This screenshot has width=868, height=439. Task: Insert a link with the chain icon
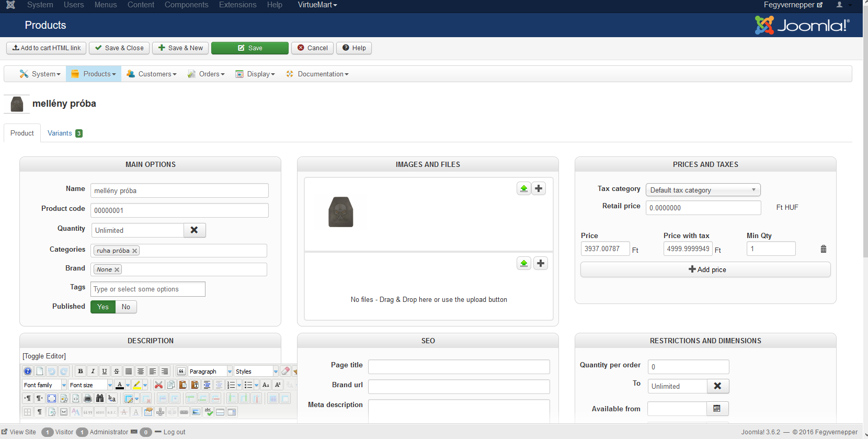click(x=184, y=412)
